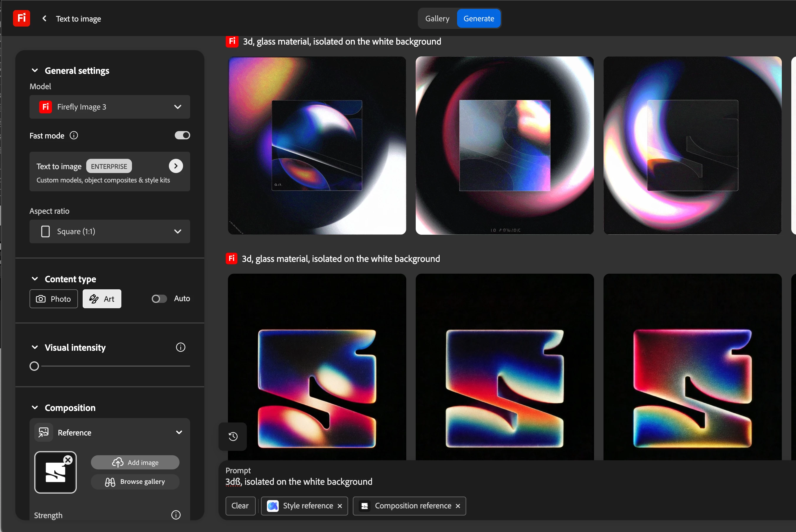Switch to the Gallery tab

[437, 19]
